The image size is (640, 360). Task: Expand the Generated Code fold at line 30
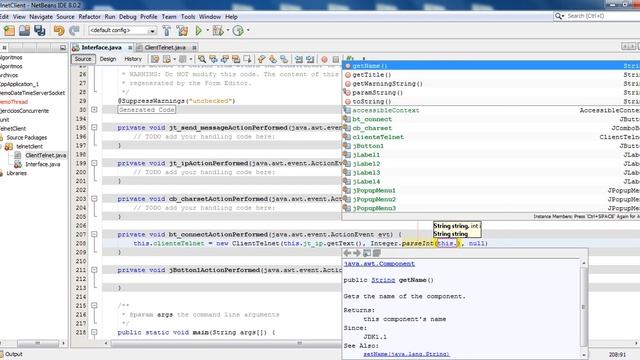click(94, 109)
